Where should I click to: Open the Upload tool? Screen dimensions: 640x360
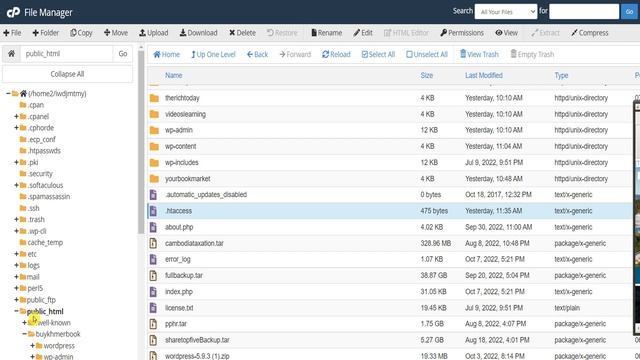coord(153,33)
